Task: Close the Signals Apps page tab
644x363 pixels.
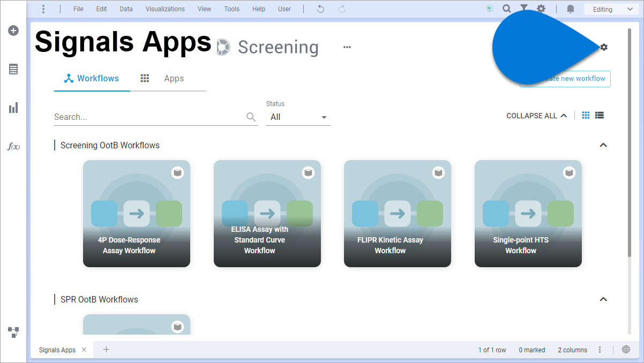Action: pyautogui.click(x=84, y=350)
